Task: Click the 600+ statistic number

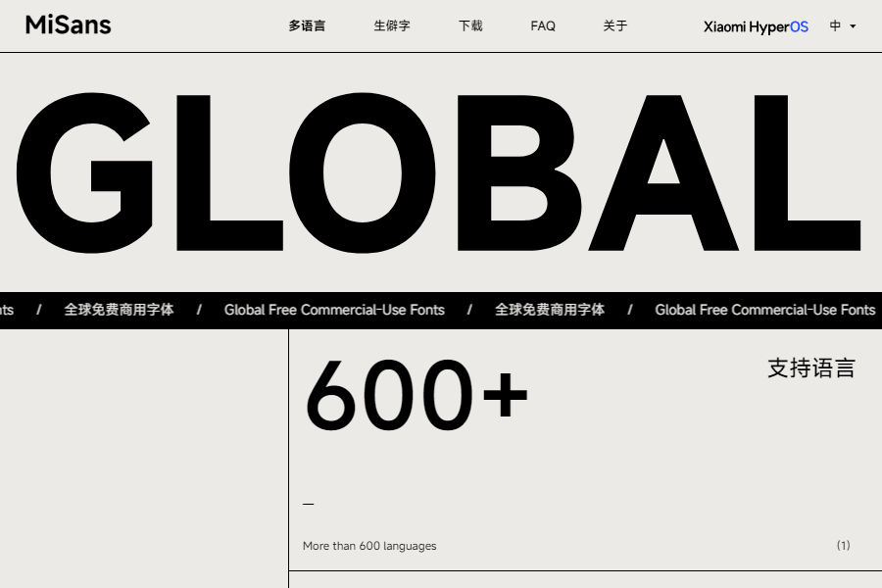Action: click(416, 395)
